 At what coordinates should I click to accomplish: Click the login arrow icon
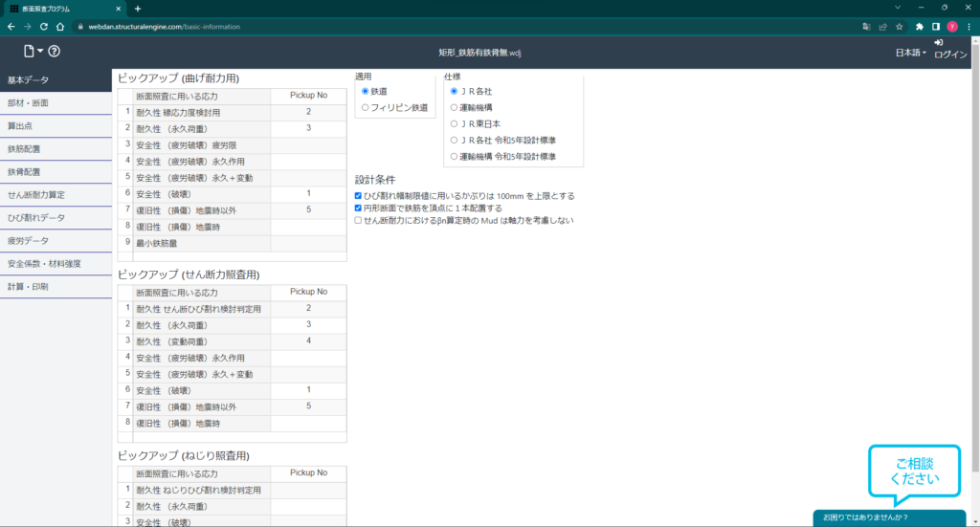tap(939, 42)
